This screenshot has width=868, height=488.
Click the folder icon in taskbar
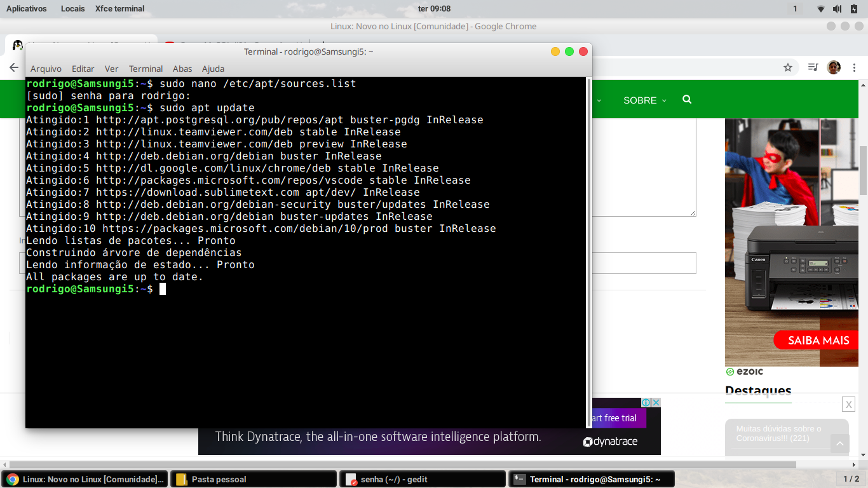point(181,479)
